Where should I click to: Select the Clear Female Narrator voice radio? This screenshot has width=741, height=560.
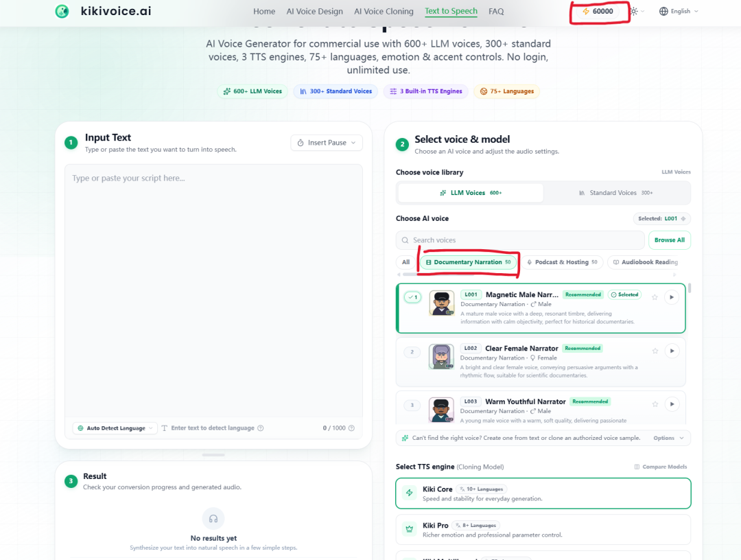[412, 351]
